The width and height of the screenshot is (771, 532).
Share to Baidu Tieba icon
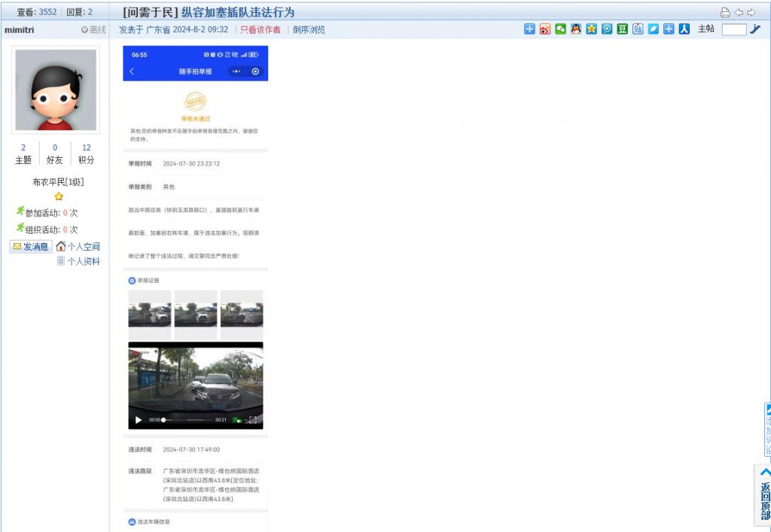point(638,29)
